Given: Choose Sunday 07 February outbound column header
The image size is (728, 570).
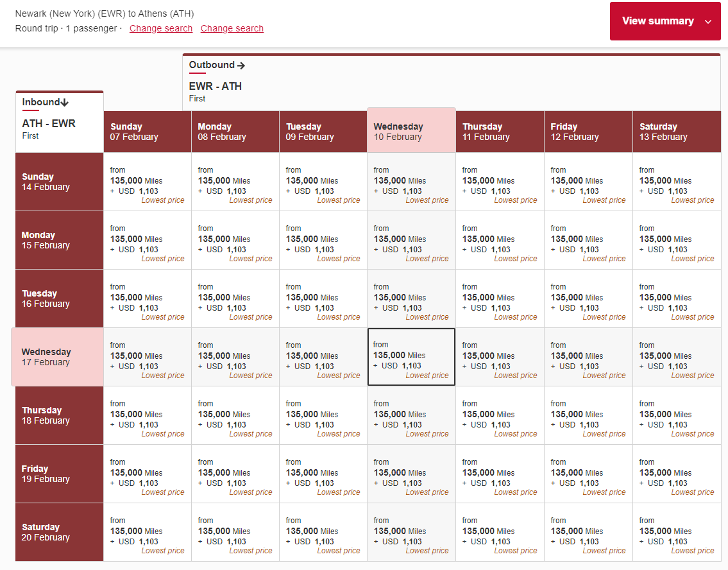Looking at the screenshot, I should pyautogui.click(x=148, y=132).
